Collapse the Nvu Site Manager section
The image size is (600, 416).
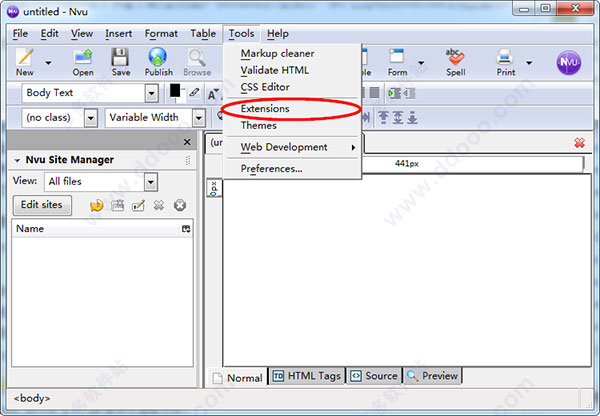tap(17, 160)
